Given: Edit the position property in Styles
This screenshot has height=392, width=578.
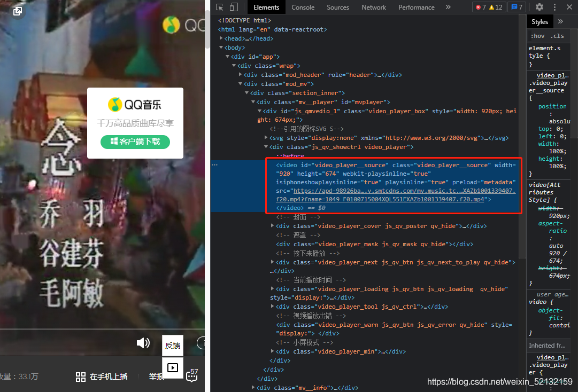Looking at the screenshot, I should pos(552,106).
